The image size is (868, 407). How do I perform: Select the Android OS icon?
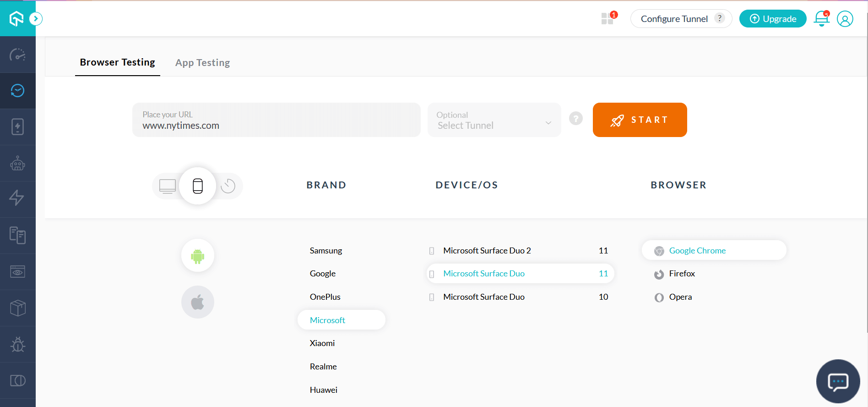(x=198, y=256)
